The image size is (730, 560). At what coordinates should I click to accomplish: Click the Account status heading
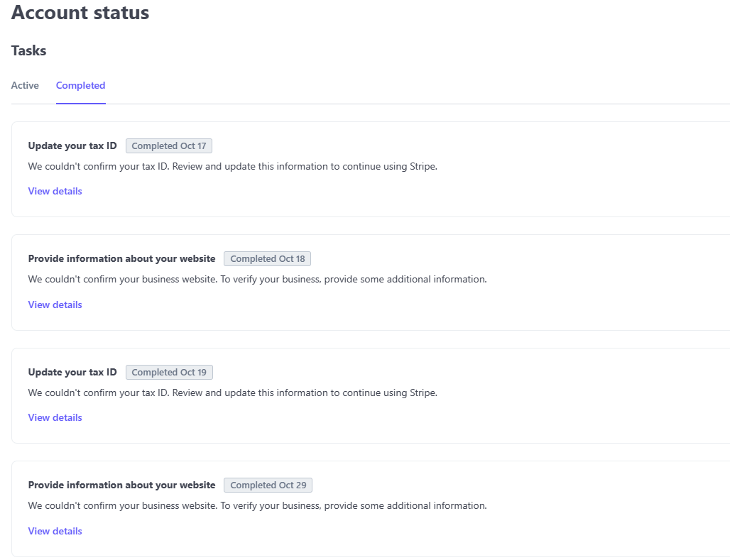(x=80, y=13)
